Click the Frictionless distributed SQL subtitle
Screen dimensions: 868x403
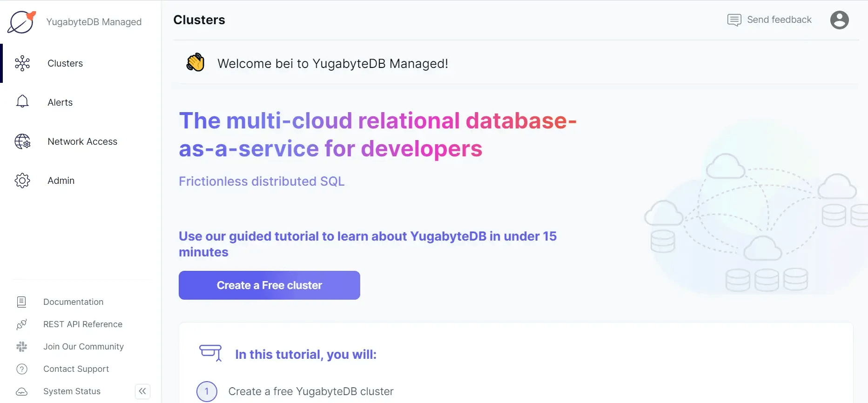[262, 181]
